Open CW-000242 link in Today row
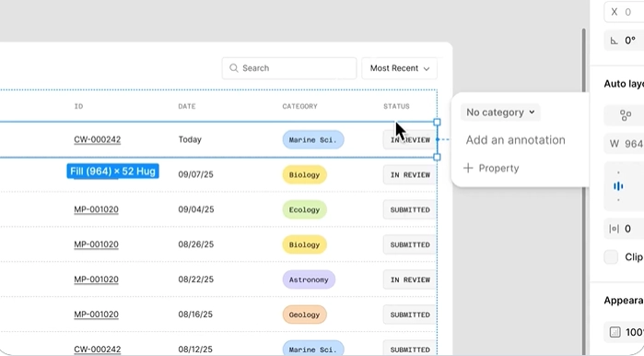This screenshot has height=356, width=644. [98, 140]
